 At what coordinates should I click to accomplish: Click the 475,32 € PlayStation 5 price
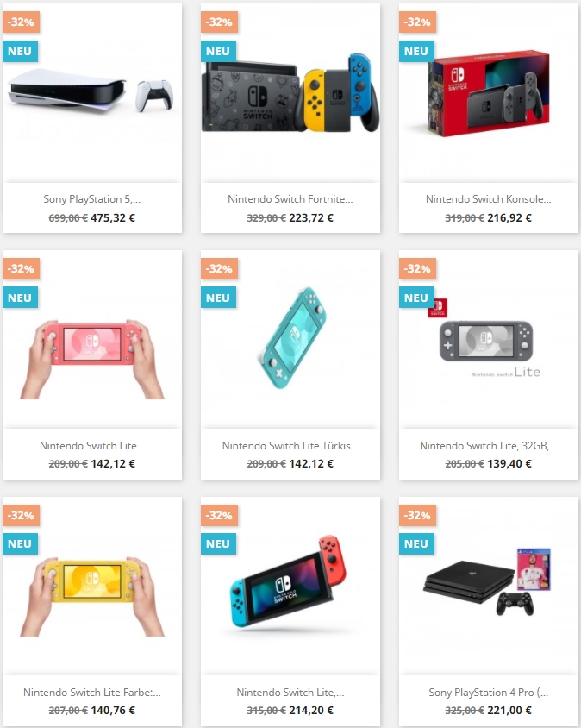point(113,217)
